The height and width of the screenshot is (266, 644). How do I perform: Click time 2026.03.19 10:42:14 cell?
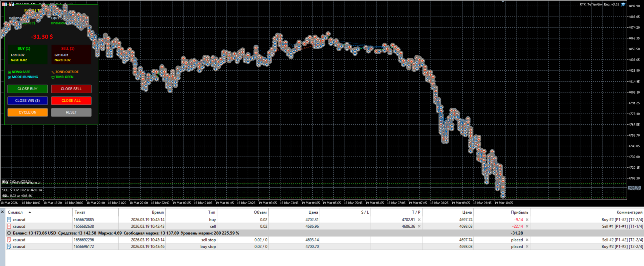pos(148,220)
